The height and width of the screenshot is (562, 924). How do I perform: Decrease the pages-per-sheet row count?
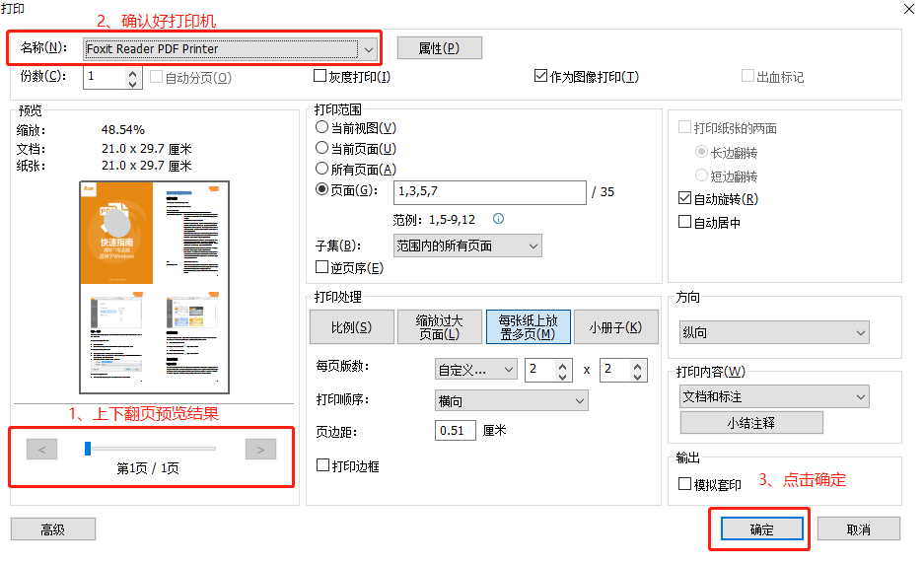[x=637, y=376]
